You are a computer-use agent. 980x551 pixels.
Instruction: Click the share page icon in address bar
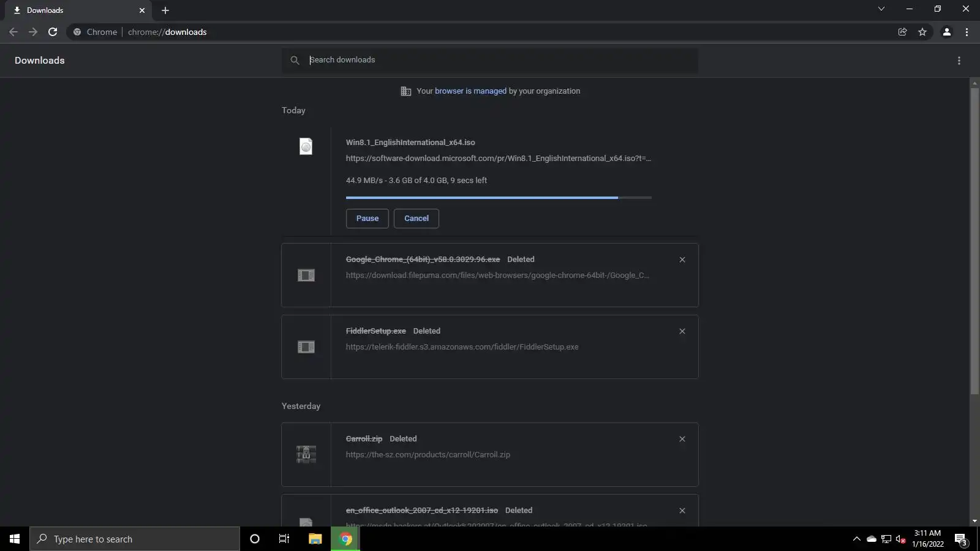(902, 32)
